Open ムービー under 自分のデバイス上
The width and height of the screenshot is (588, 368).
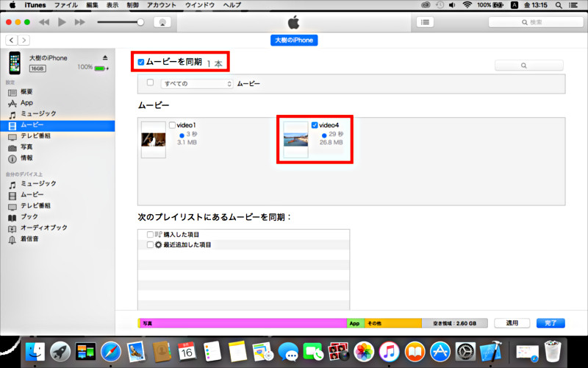(32, 195)
